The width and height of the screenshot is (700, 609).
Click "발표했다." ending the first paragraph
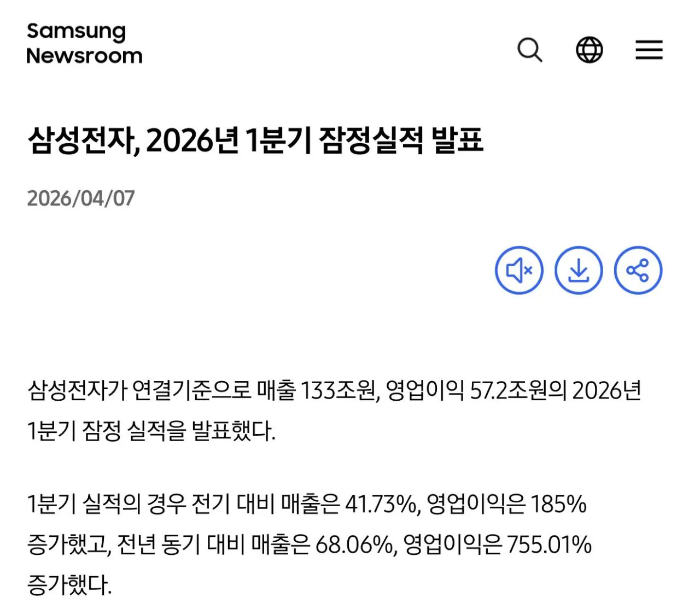point(234,431)
